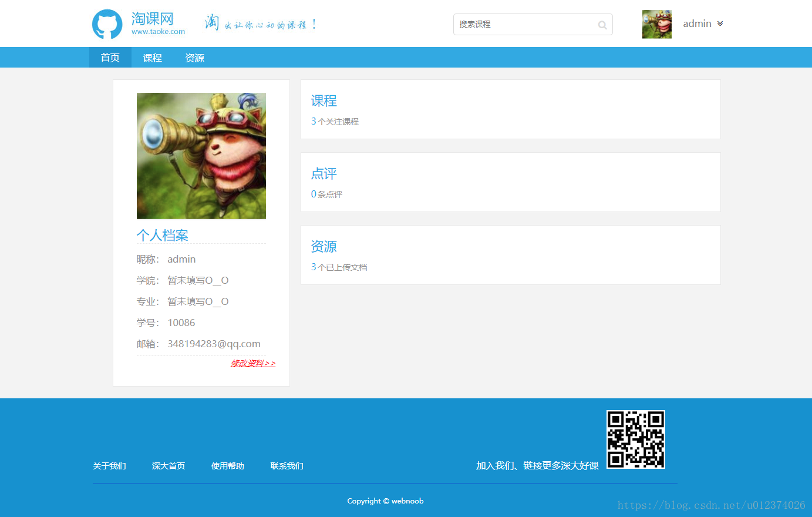
Task: Click the 0条点评 count text
Action: (326, 194)
